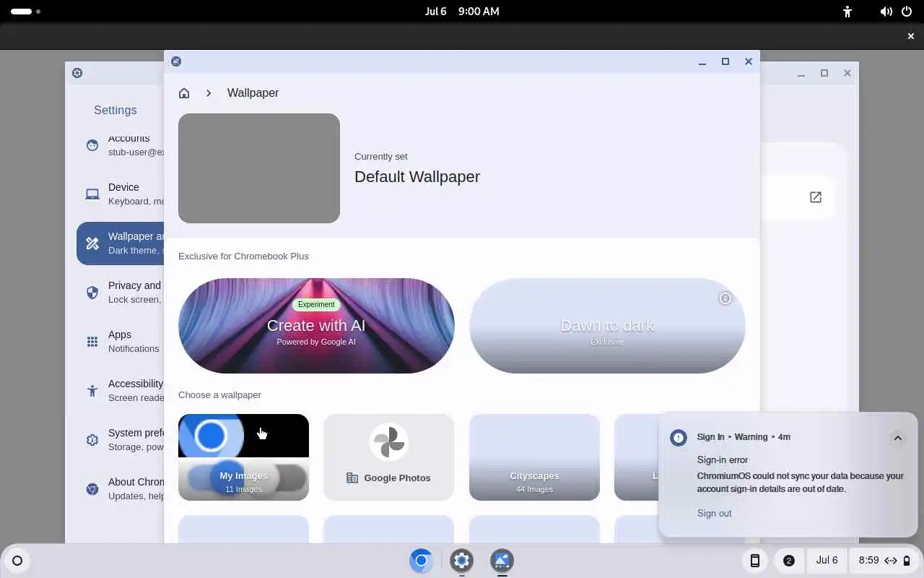The height and width of the screenshot is (578, 924).
Task: Open the Dawn to dark info icon
Action: tap(725, 298)
